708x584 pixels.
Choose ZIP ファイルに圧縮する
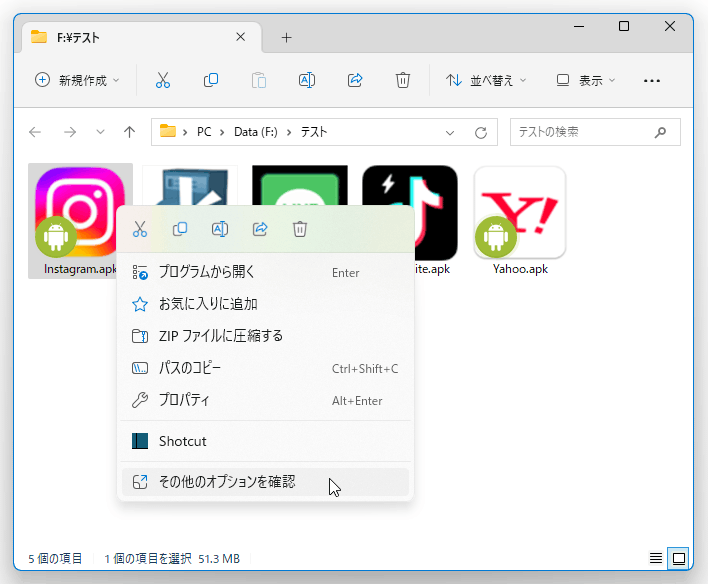(x=266, y=336)
